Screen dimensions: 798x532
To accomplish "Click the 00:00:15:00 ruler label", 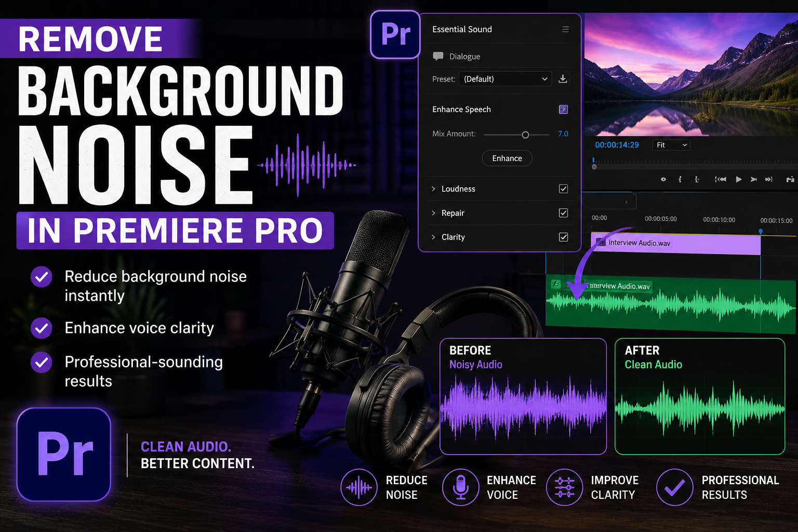I will [776, 221].
